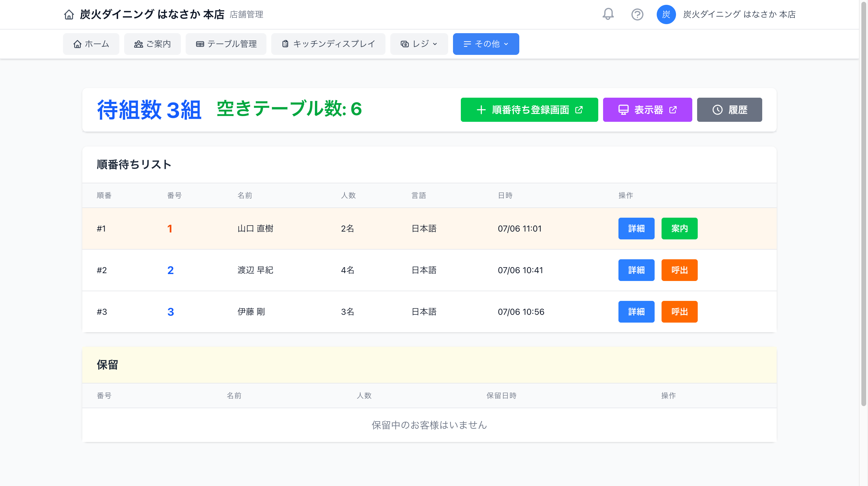Open the 順番待ち登録画面 button

(529, 110)
